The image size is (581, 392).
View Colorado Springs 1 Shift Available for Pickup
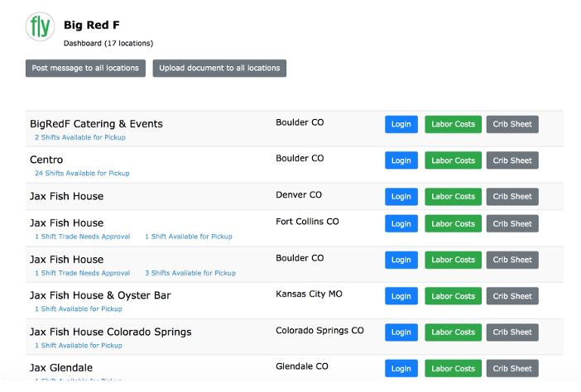(x=79, y=346)
